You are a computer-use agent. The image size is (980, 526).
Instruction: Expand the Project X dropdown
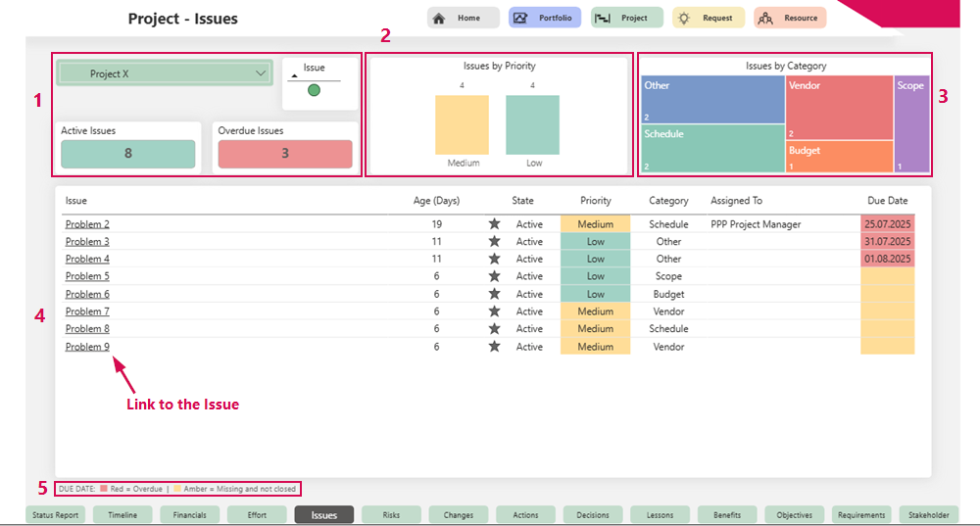260,73
